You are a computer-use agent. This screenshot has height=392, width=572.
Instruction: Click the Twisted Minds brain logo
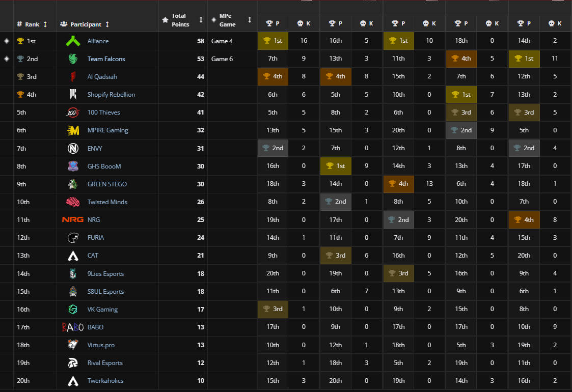(x=73, y=202)
